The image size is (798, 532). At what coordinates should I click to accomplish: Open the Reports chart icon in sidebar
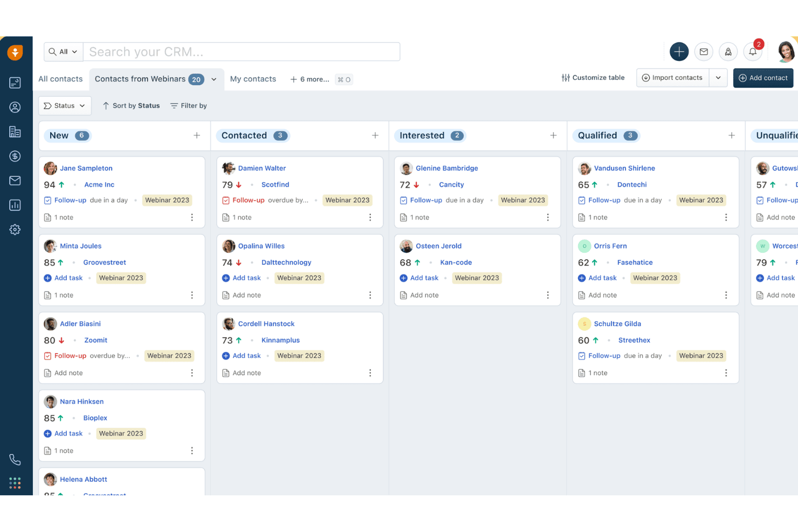coord(15,205)
